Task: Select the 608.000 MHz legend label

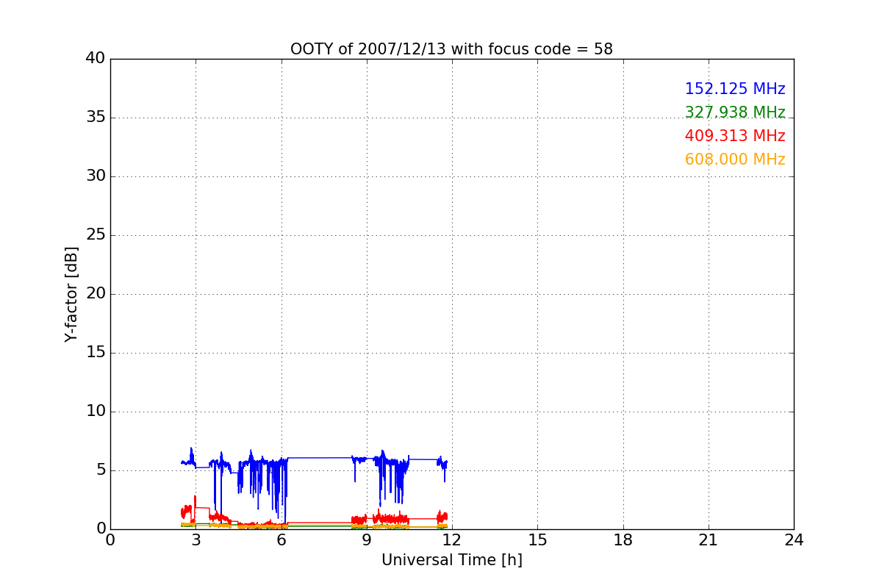Action: click(x=735, y=159)
